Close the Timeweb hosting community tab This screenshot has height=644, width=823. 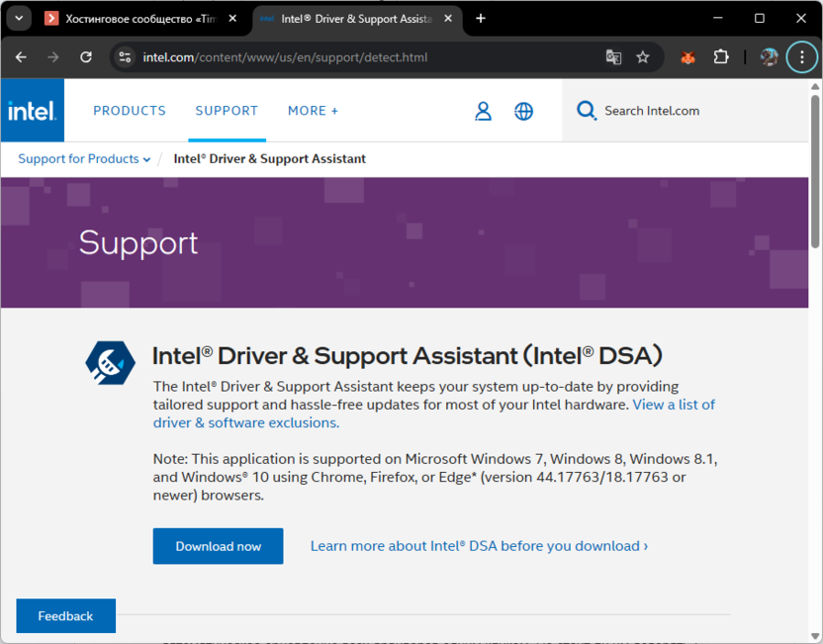pos(232,19)
